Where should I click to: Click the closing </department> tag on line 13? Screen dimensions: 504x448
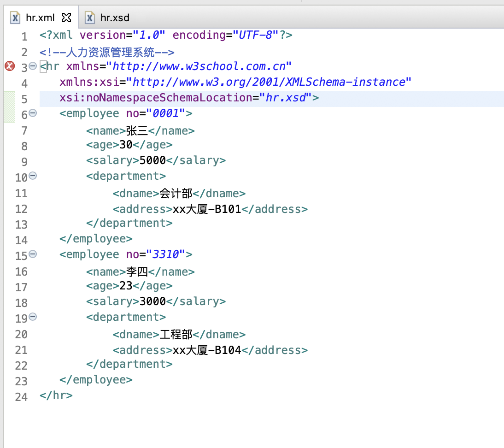[129, 223]
